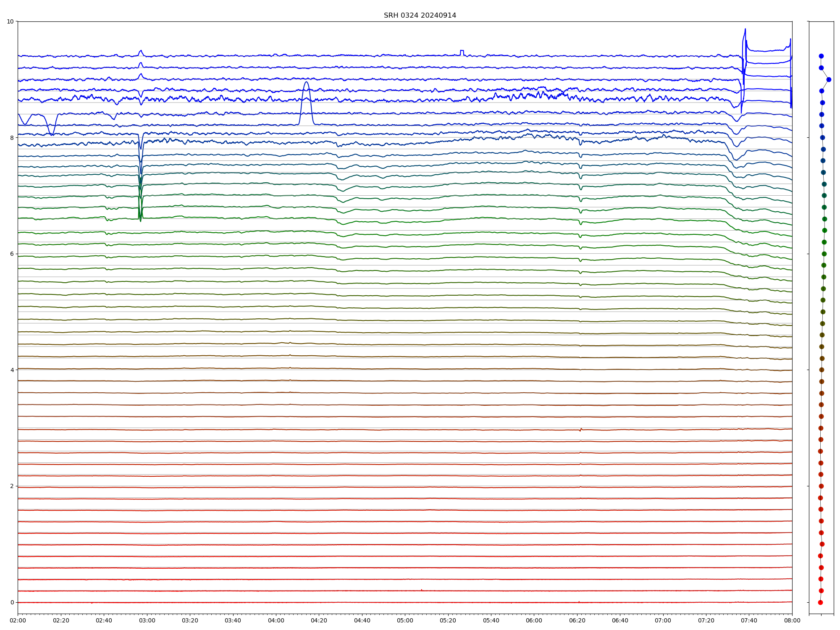Click the plot title SRH 0324 20240914
This screenshot has height=630, width=840.
tap(420, 16)
